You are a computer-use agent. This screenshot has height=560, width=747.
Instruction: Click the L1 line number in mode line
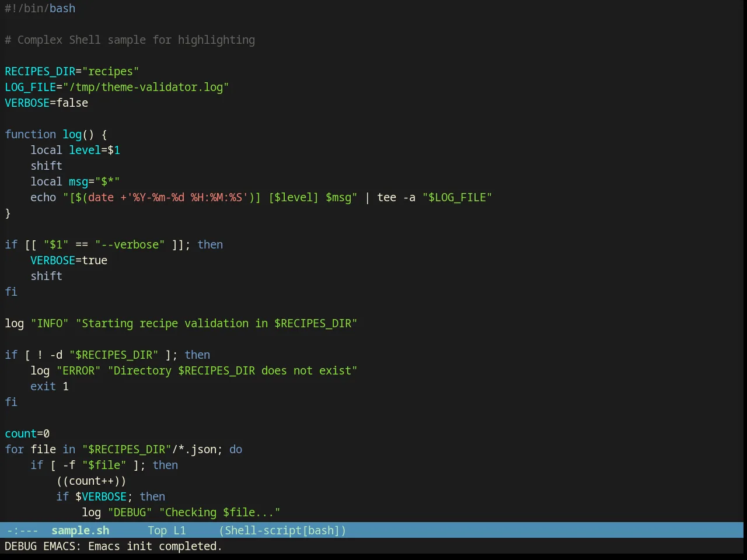point(179,530)
